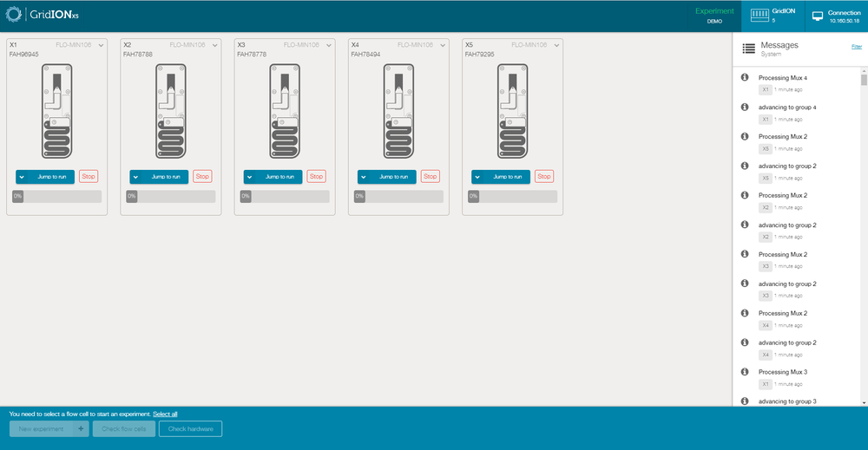Select the X2 flow cell image

tap(170, 111)
